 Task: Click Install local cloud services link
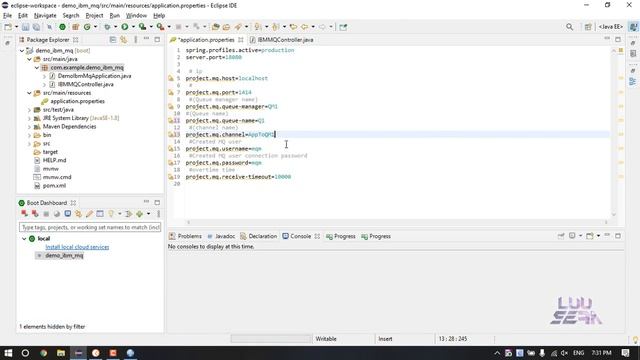[x=77, y=247]
